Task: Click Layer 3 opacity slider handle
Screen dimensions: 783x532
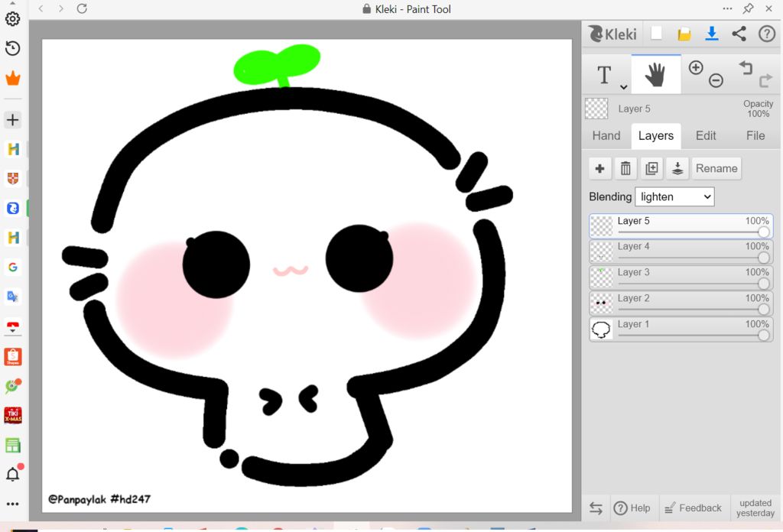Action: 763,284
